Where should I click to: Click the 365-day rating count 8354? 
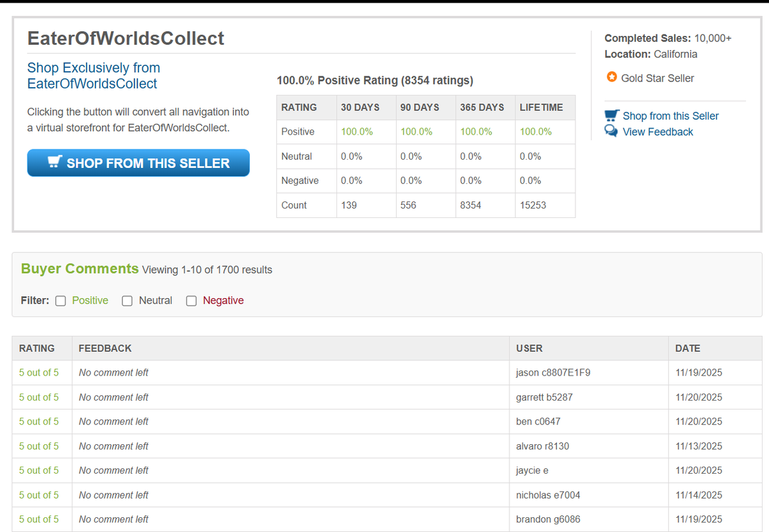point(470,205)
